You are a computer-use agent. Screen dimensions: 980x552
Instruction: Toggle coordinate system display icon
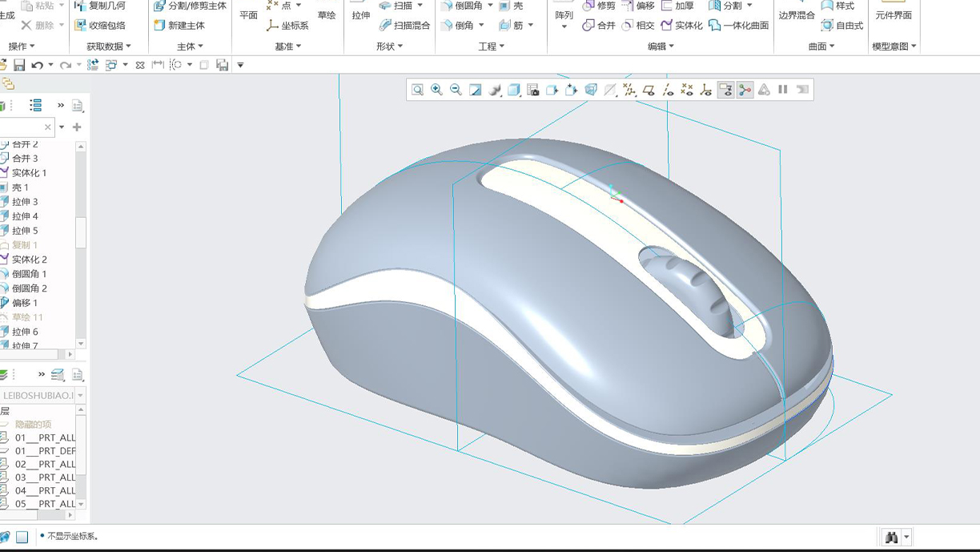[x=706, y=90]
